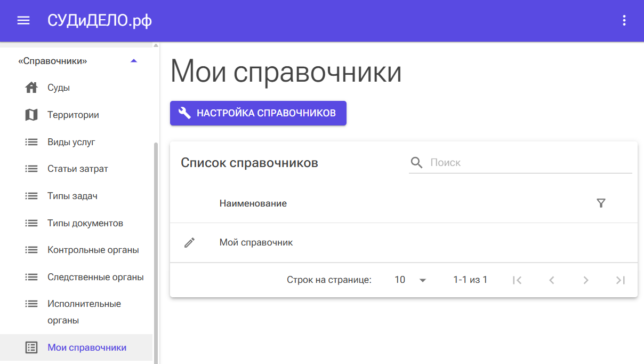Go to the last page of the table
Screen dimensions: 644x364
620,280
